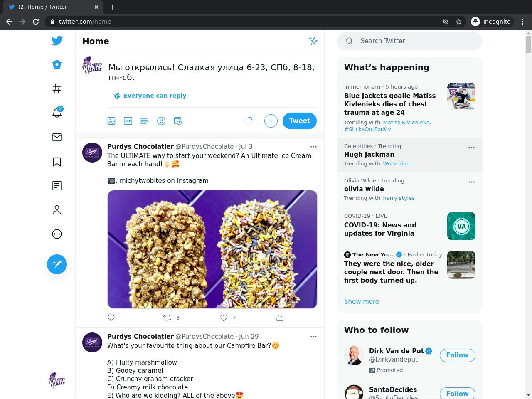Expand options menu on Jul 3 Purdys tweet
532x399 pixels.
pos(313,147)
